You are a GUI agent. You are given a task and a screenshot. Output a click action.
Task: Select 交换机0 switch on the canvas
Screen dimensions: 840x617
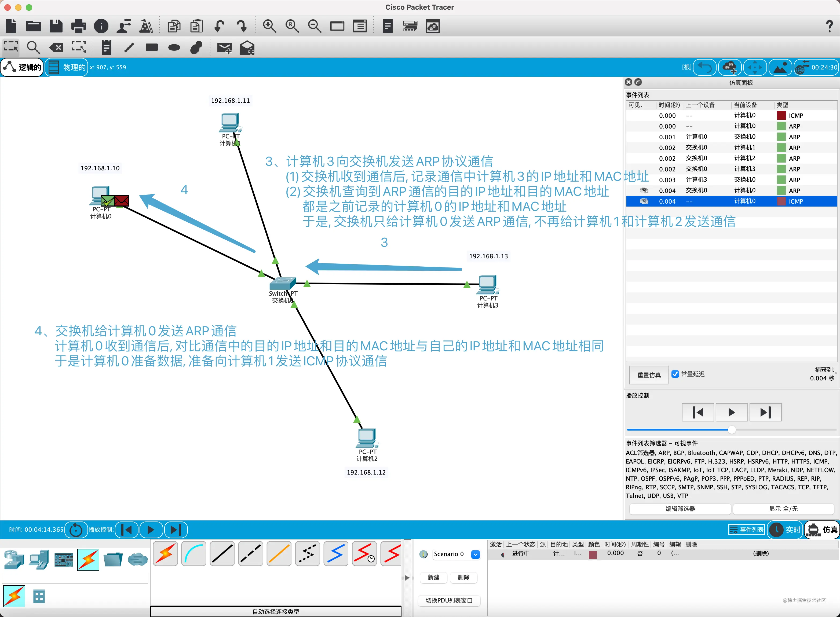pos(283,284)
